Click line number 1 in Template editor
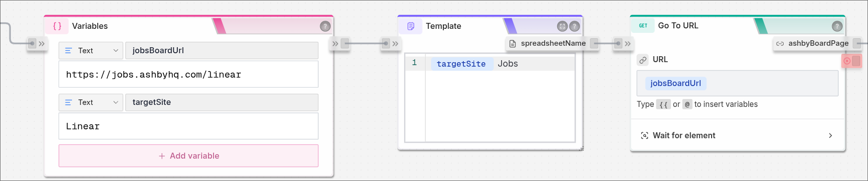Screen dimensions: 868x181 click(x=414, y=63)
